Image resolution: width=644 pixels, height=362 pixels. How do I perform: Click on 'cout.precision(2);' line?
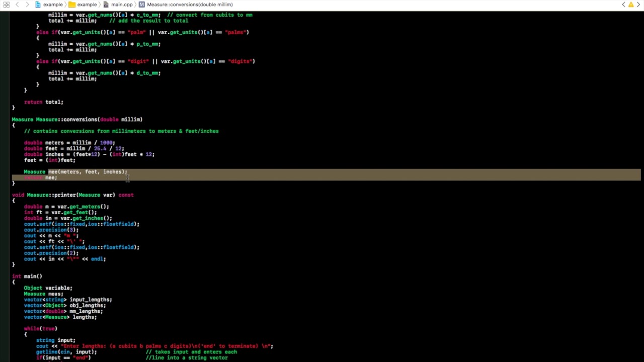click(x=51, y=253)
